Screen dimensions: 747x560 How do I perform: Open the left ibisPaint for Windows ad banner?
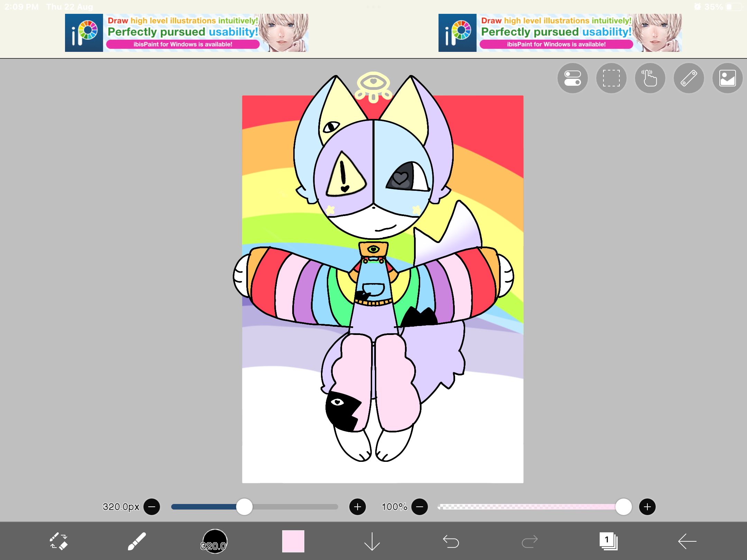click(186, 33)
